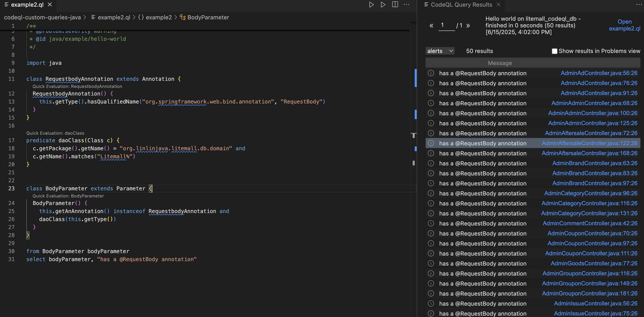644x317 pixels.
Task: Open editor more actions ellipsis
Action: click(x=406, y=4)
